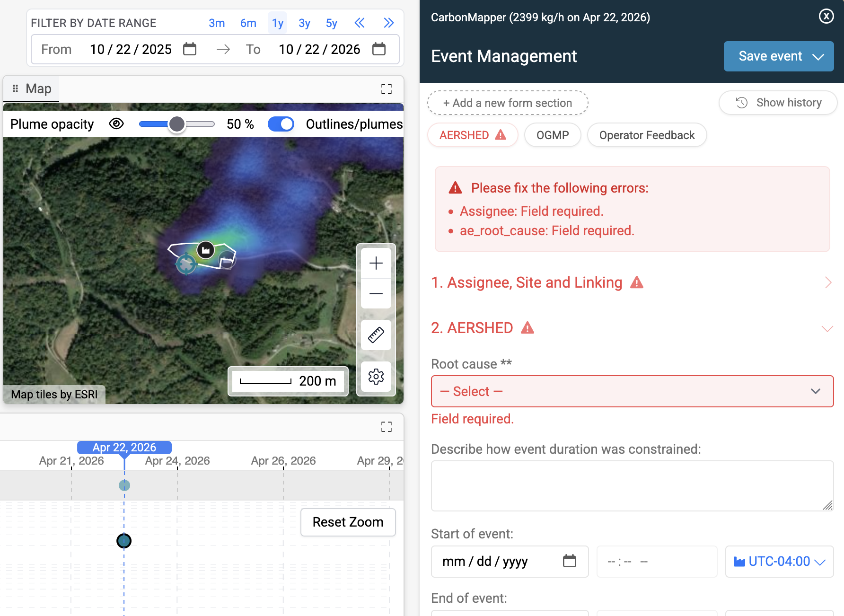The width and height of the screenshot is (844, 616).
Task: Toggle plume visibility eye icon
Action: click(x=116, y=124)
